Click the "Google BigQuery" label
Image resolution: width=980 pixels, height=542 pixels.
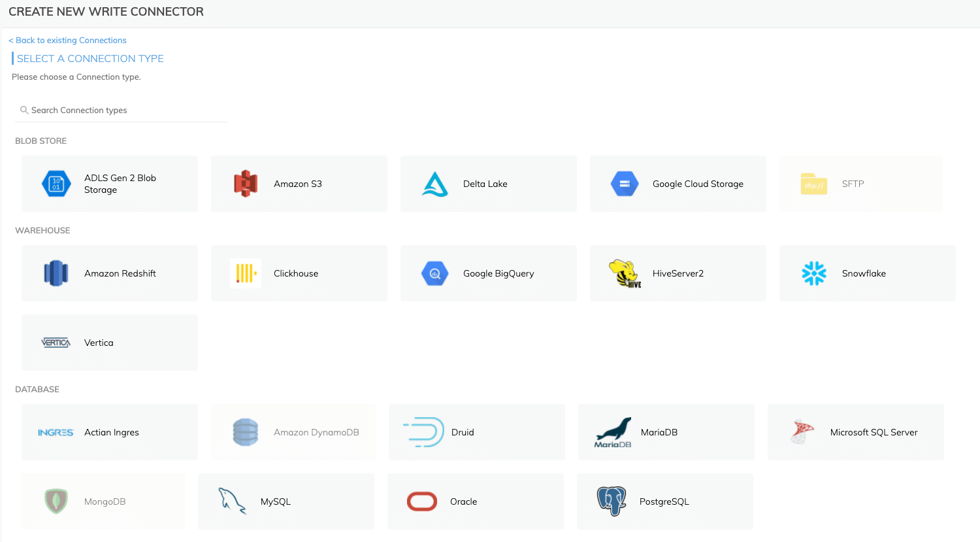(498, 273)
